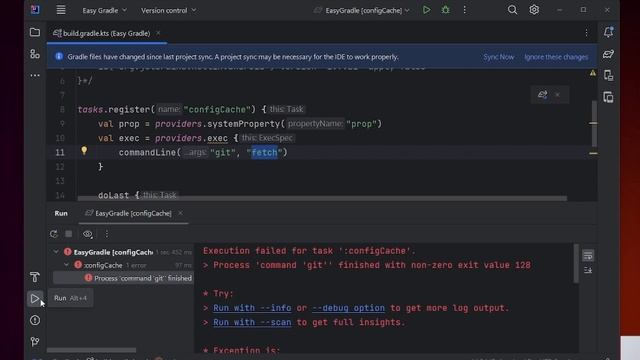Open IDE settings gear
Viewport: 640px width, 360px height.
click(534, 10)
